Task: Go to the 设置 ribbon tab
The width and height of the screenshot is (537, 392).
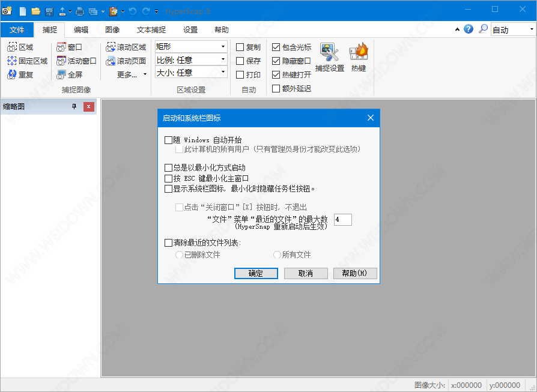Action: pos(190,30)
